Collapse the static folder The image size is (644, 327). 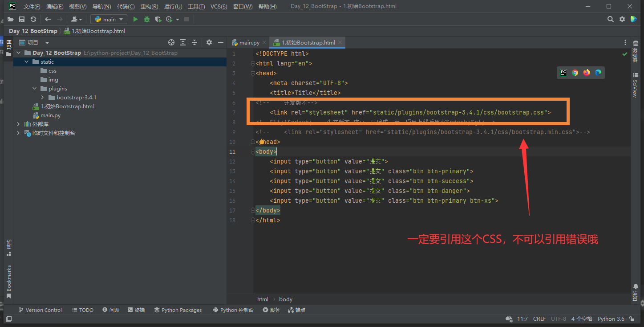point(27,62)
